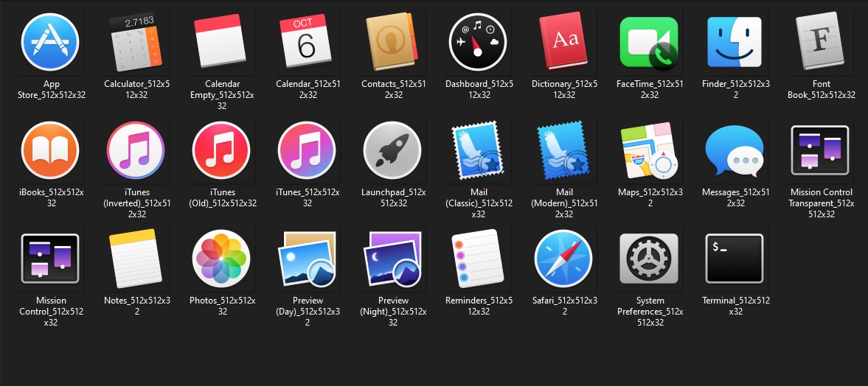Click the filename 'Maps_512x512x32'
The width and height of the screenshot is (868, 386).
pos(650,198)
